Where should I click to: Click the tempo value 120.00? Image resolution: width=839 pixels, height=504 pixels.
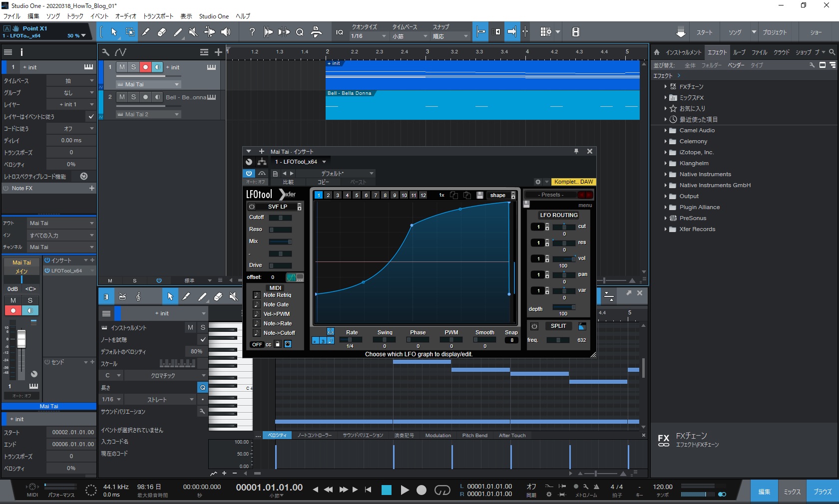click(x=663, y=487)
